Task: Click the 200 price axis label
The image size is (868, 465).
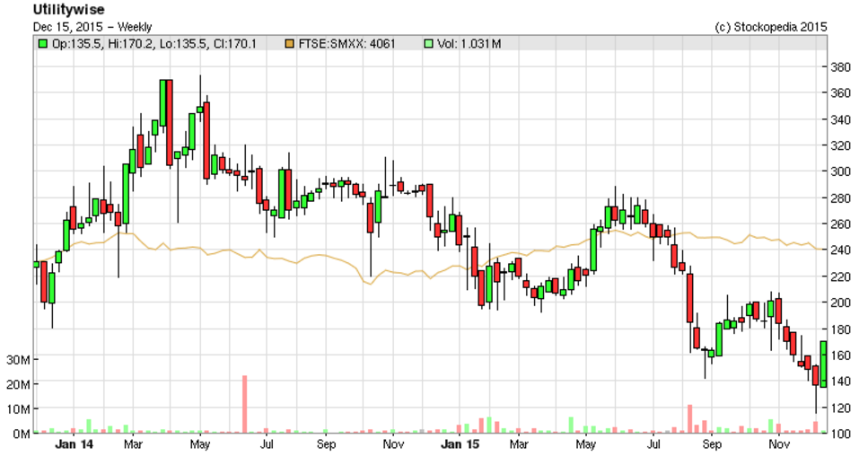Action: coord(840,303)
